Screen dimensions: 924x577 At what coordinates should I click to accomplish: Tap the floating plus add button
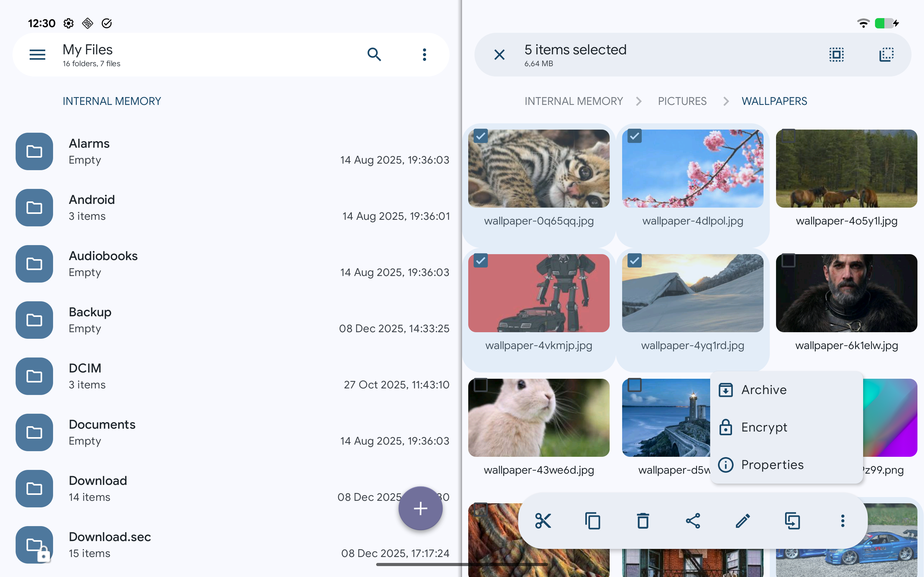[420, 508]
